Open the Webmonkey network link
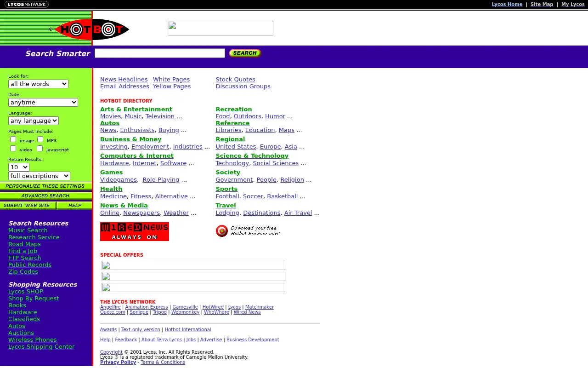The height and width of the screenshot is (368, 588). click(185, 312)
